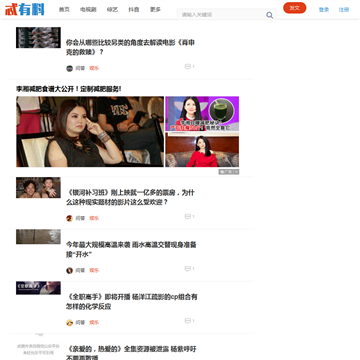Click thumbnail of 肖申克的救赎 article
The height and width of the screenshot is (360, 360).
38,38
